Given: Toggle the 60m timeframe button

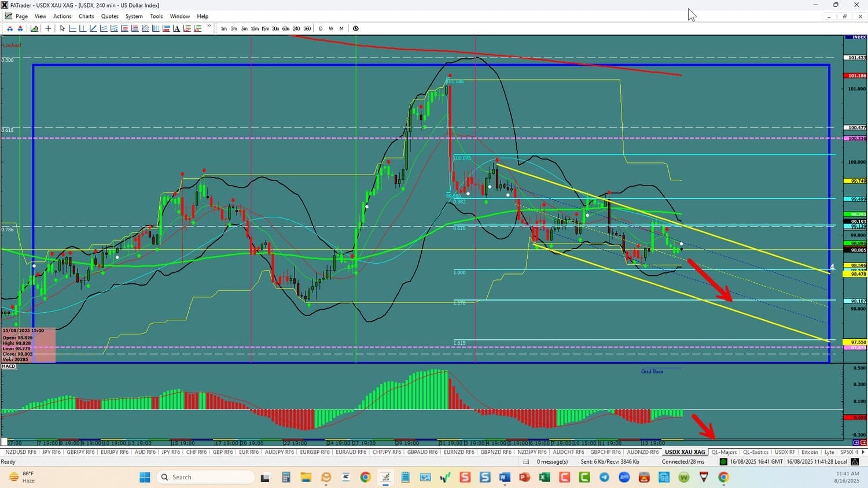Looking at the screenshot, I should point(285,28).
